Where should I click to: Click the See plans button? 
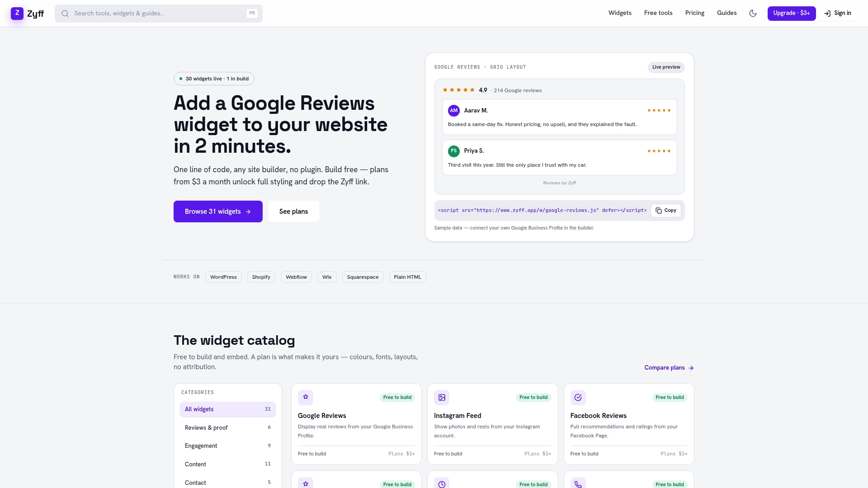pos(294,211)
